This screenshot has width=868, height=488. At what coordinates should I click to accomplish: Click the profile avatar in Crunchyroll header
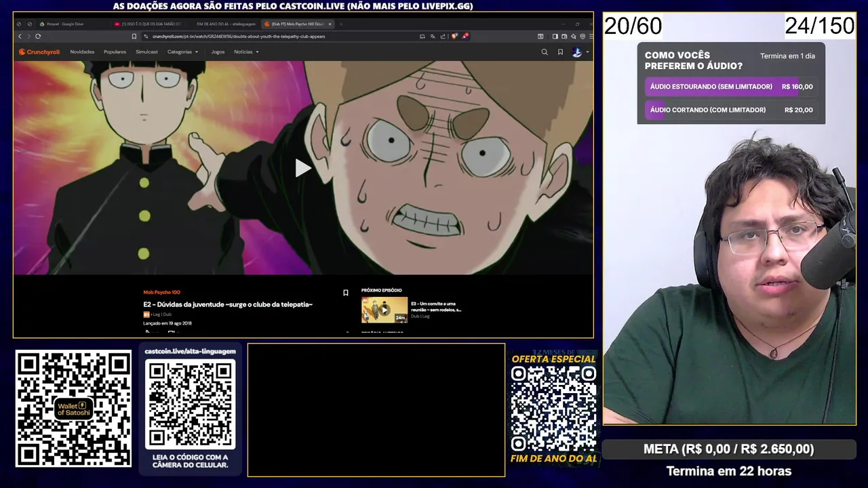pos(576,52)
